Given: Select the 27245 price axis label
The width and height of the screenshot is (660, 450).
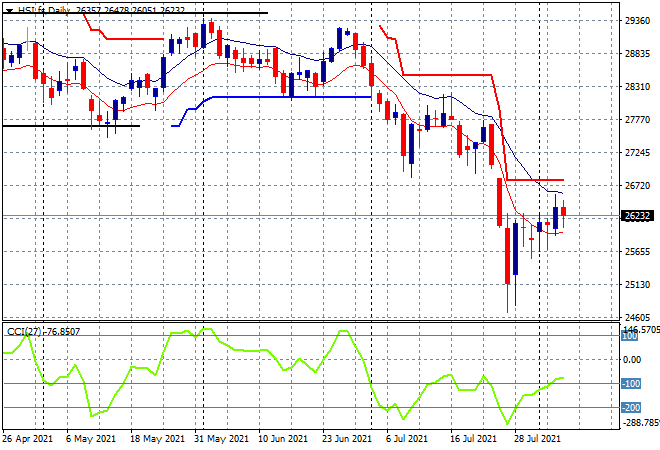Looking at the screenshot, I should pos(637,153).
